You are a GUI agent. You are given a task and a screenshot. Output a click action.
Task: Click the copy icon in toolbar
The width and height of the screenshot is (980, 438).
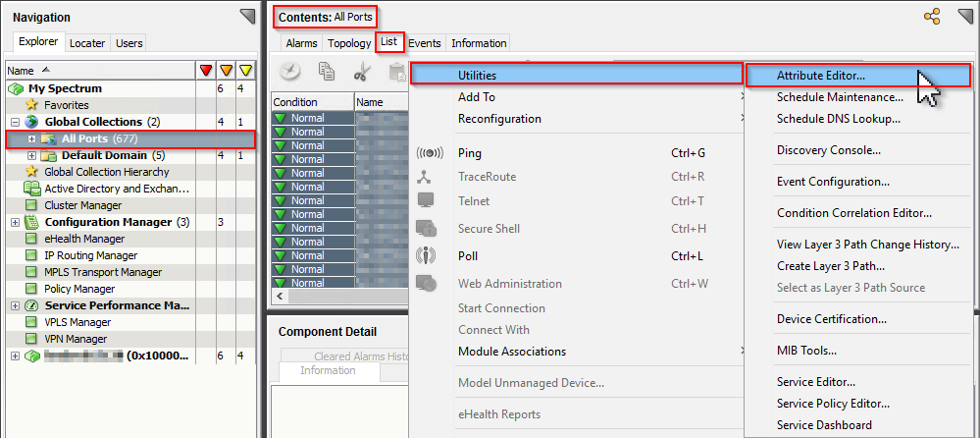pos(327,71)
